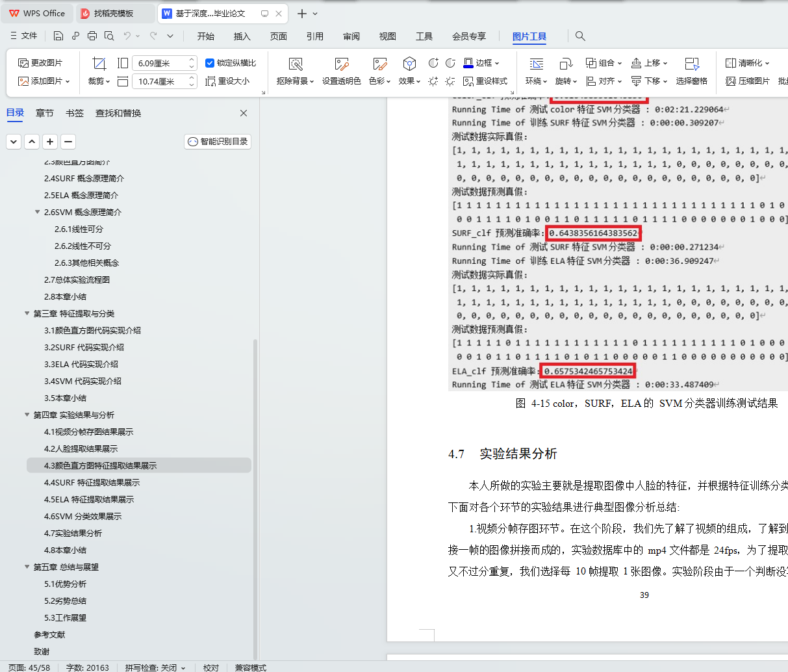788x672 pixels.
Task: Click the increase contrast icon
Action: [x=433, y=63]
